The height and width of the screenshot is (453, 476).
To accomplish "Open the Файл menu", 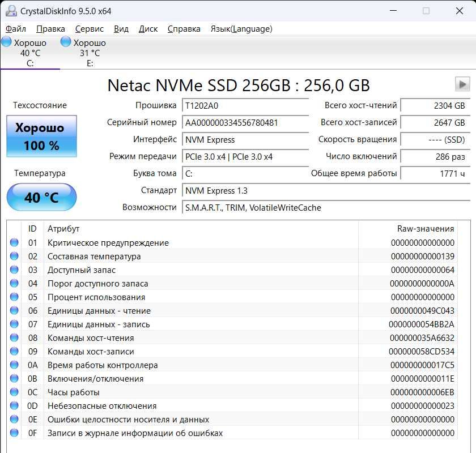I will (16, 29).
